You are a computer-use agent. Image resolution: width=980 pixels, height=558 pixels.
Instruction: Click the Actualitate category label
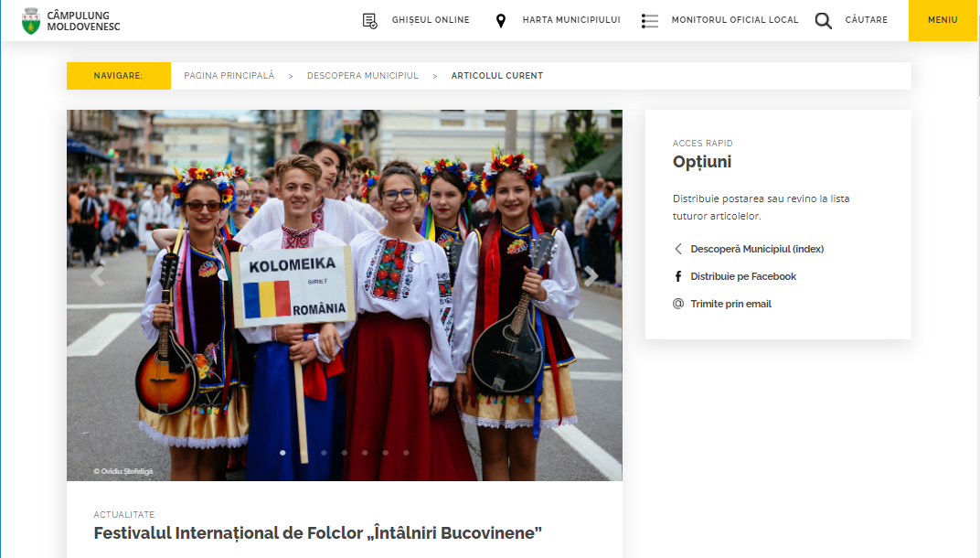(123, 515)
